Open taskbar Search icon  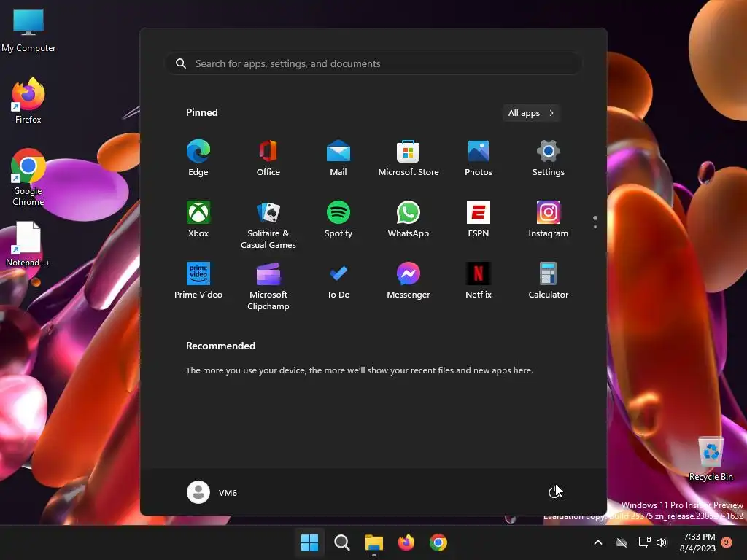pyautogui.click(x=341, y=542)
